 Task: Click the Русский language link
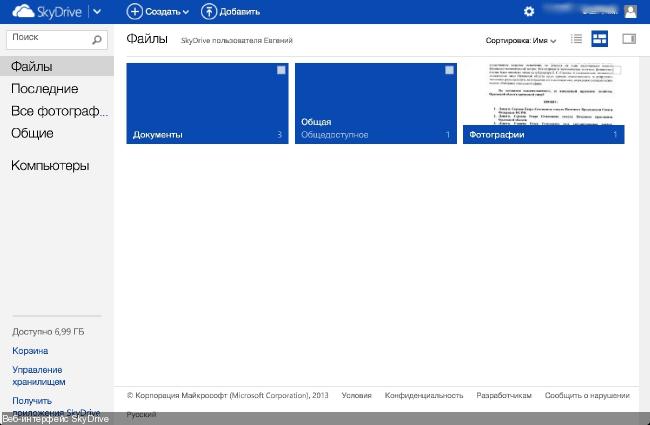click(141, 414)
